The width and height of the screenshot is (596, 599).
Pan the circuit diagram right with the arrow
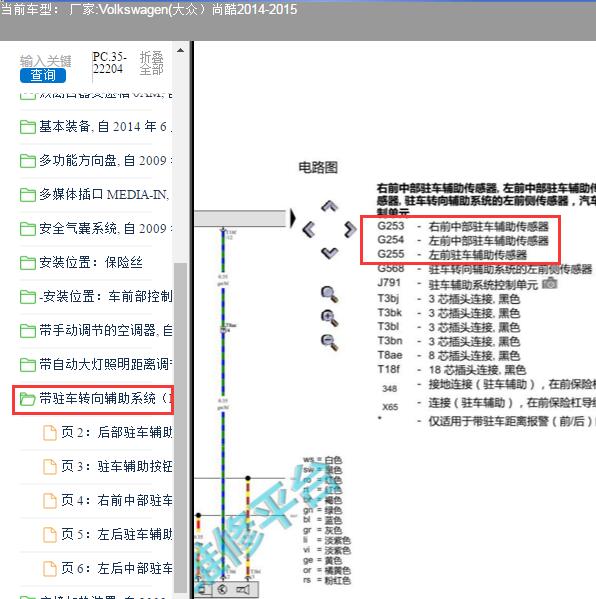point(350,229)
